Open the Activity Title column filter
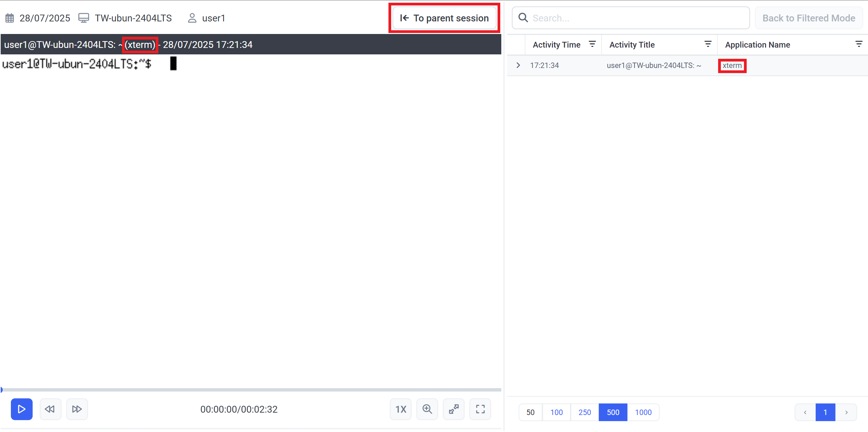Screen dimensions: 868x432 [x=708, y=44]
